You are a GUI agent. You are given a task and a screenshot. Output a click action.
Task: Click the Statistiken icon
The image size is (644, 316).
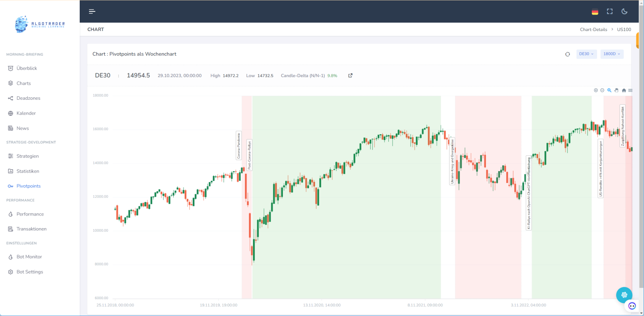10,171
